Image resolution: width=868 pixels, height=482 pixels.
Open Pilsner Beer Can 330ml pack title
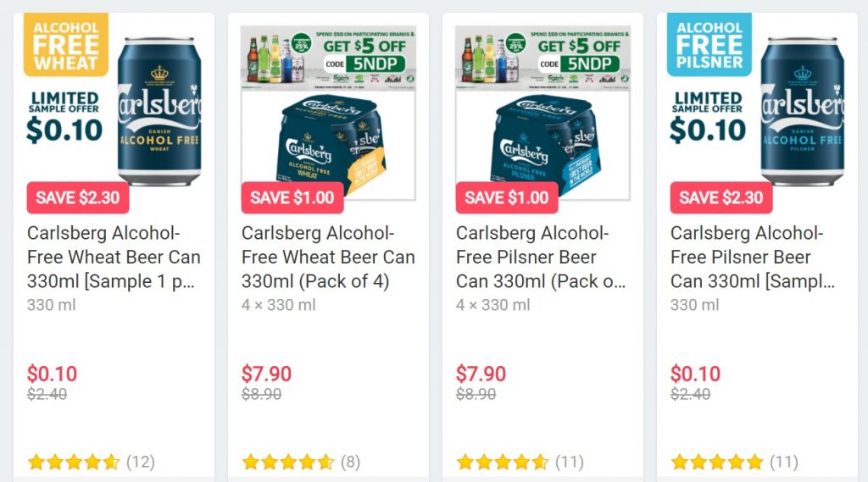[542, 257]
